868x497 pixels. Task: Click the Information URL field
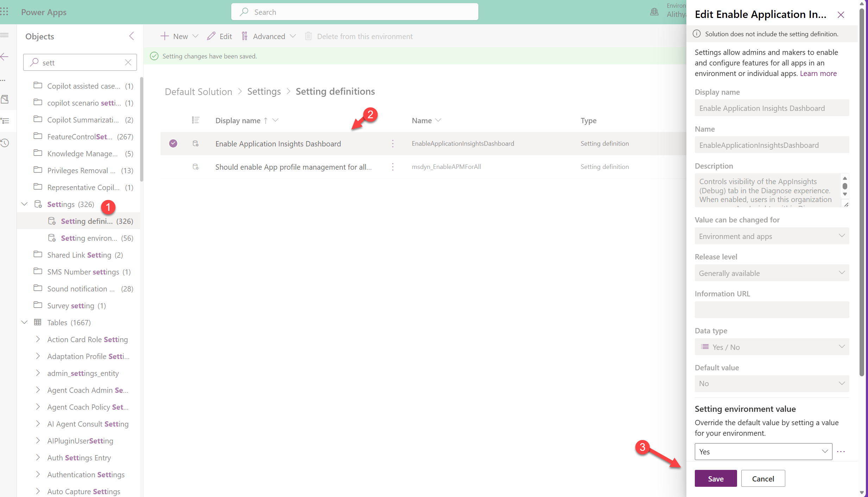pos(772,310)
